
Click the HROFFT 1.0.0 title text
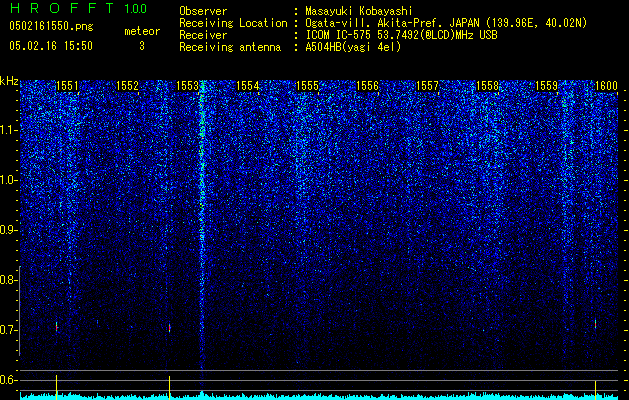pos(78,8)
